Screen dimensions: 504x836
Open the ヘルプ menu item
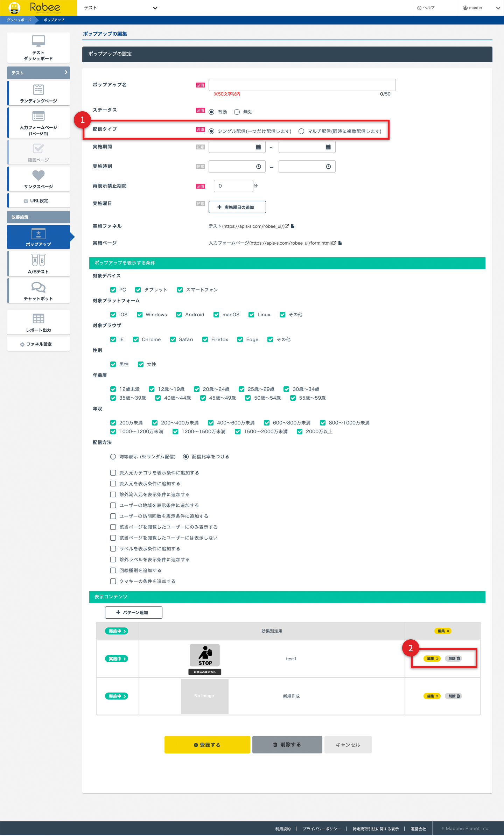tap(426, 8)
